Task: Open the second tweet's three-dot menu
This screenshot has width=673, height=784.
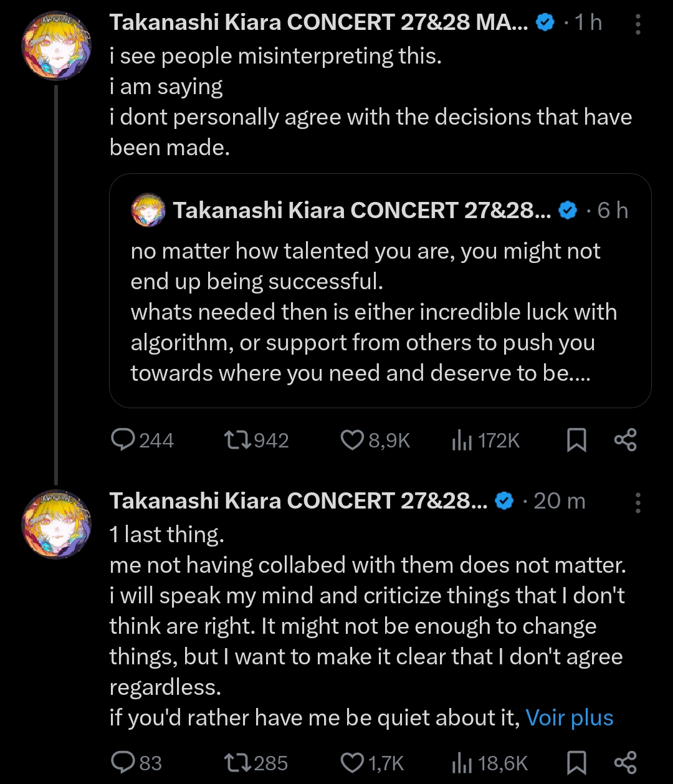Action: tap(638, 502)
